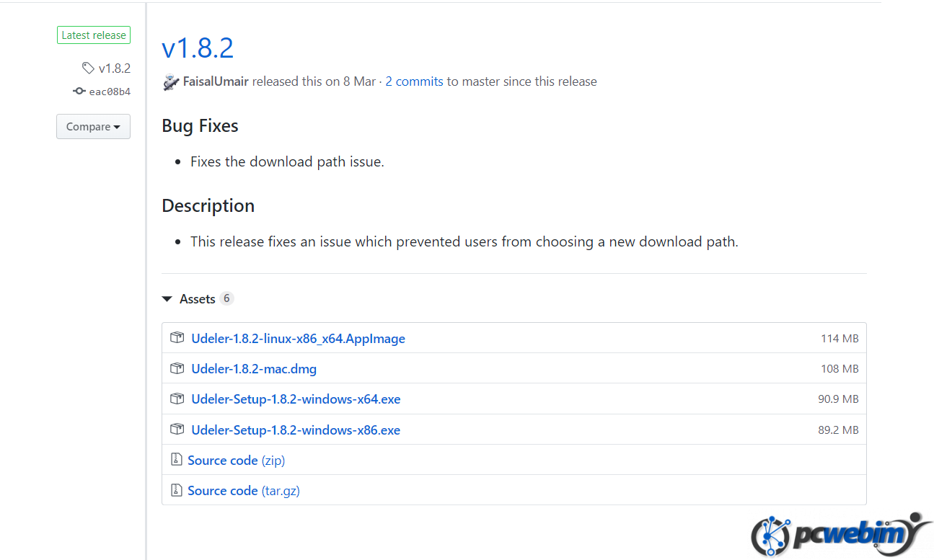934x560 pixels.
Task: View the 2 commits since release
Action: [x=414, y=81]
